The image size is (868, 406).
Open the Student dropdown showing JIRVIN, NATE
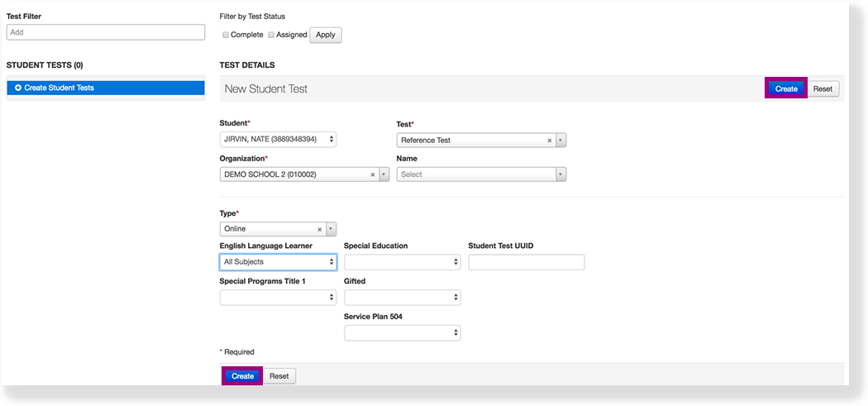click(278, 140)
